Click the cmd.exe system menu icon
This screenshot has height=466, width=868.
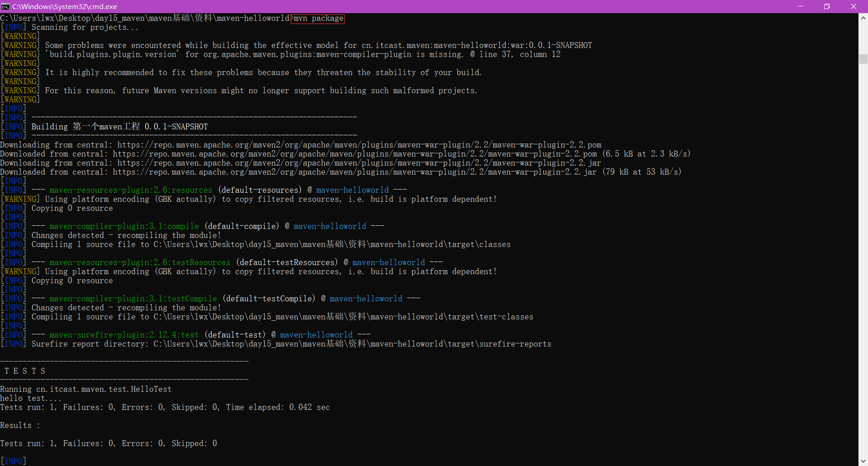point(5,6)
